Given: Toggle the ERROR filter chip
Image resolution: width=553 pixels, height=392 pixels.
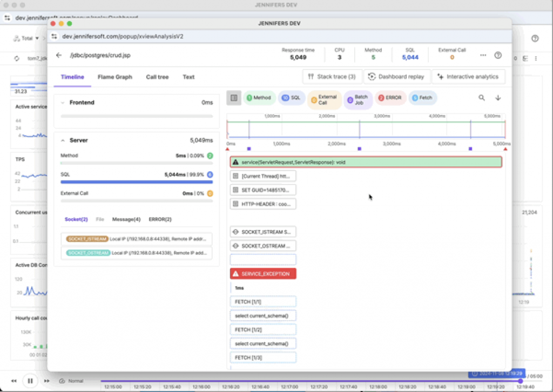Looking at the screenshot, I should pos(390,98).
